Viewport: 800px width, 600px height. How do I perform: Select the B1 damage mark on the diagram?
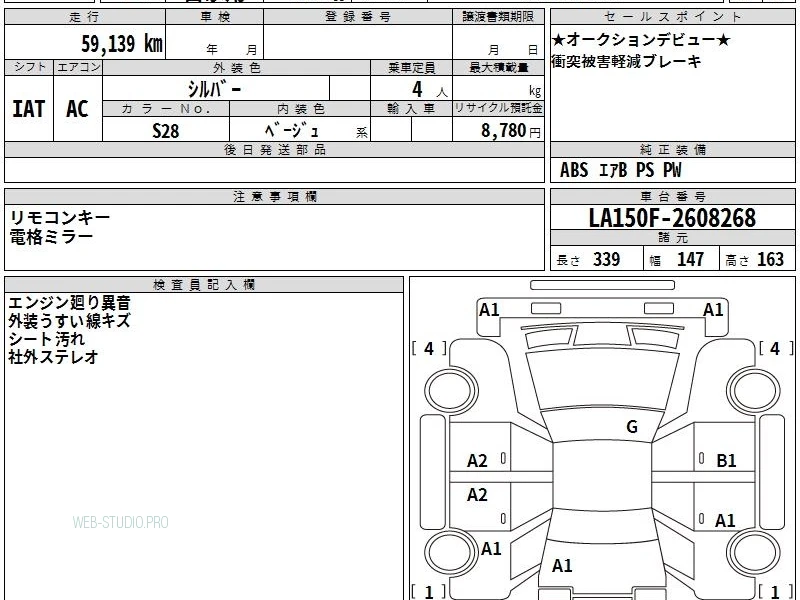pyautogui.click(x=726, y=461)
